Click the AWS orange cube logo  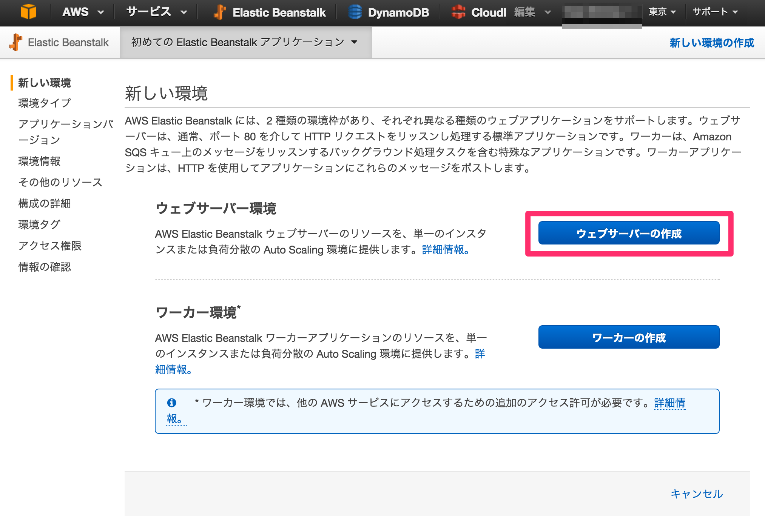pos(29,12)
